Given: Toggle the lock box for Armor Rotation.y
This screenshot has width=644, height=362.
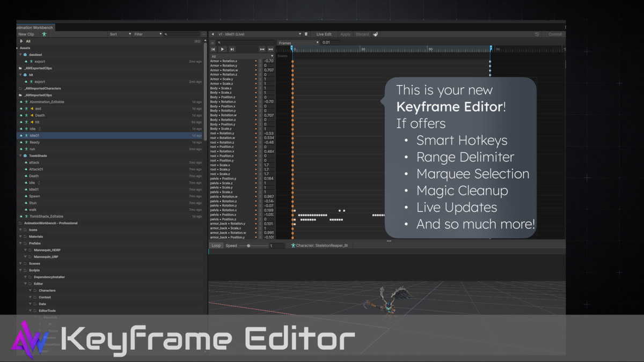Looking at the screenshot, I should click(x=260, y=65).
